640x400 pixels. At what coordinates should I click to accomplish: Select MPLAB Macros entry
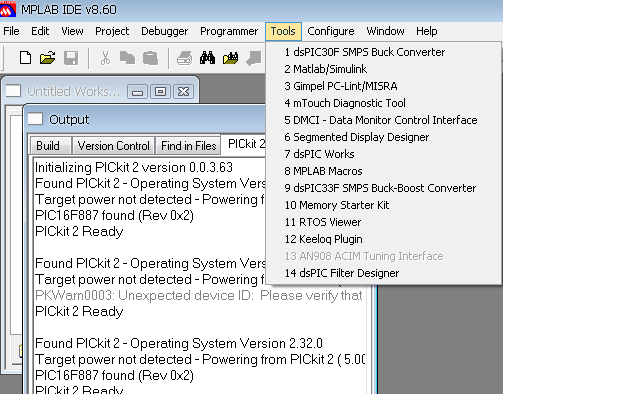coord(383,171)
